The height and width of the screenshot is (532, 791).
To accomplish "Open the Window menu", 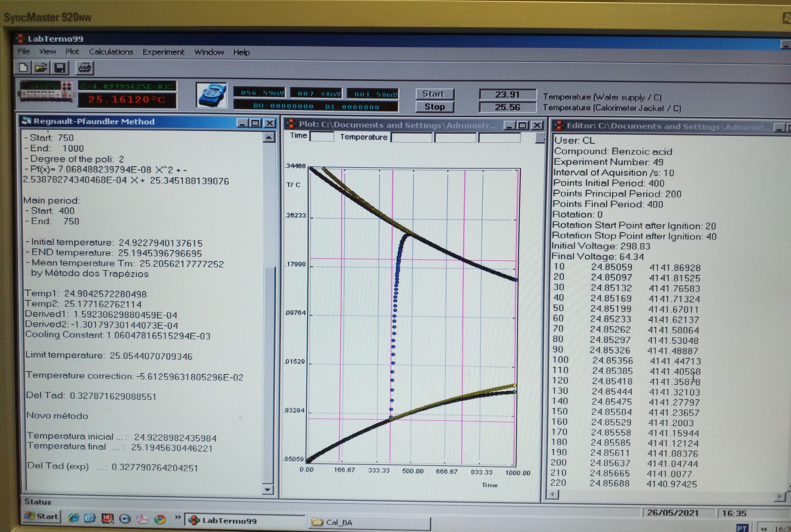I will 209,52.
